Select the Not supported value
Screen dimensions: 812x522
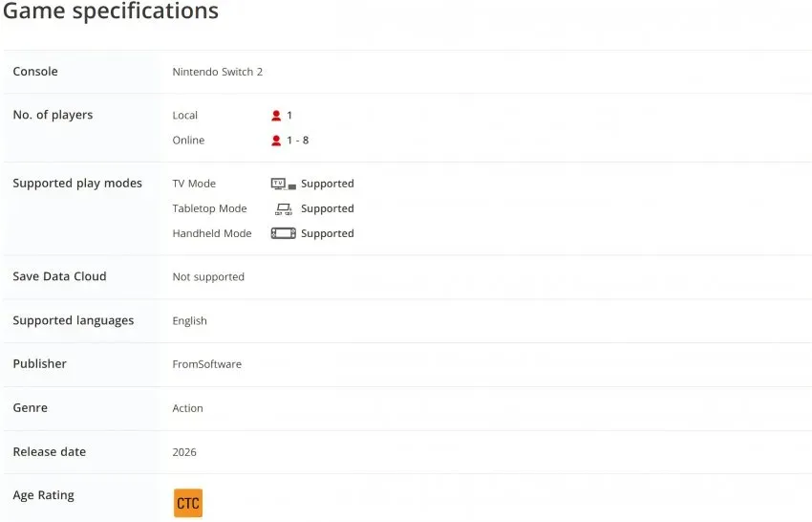[x=208, y=277]
